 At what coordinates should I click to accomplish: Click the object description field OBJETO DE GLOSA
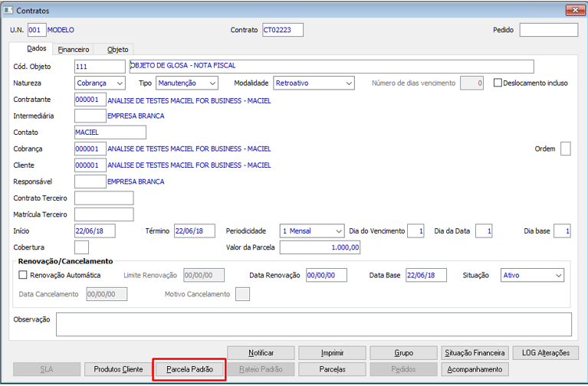point(331,67)
